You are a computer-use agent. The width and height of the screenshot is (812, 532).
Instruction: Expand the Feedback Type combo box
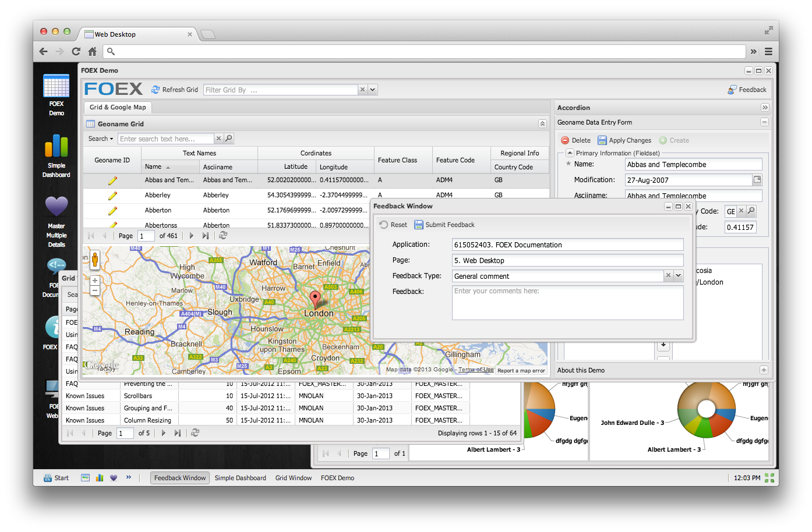point(679,276)
